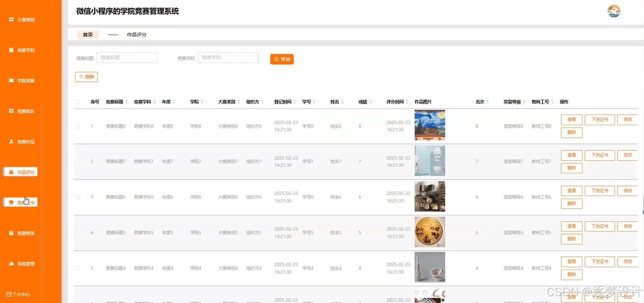Click 下发证书 for row 竞赛标题7
This screenshot has width=644, height=303.
[x=600, y=155]
